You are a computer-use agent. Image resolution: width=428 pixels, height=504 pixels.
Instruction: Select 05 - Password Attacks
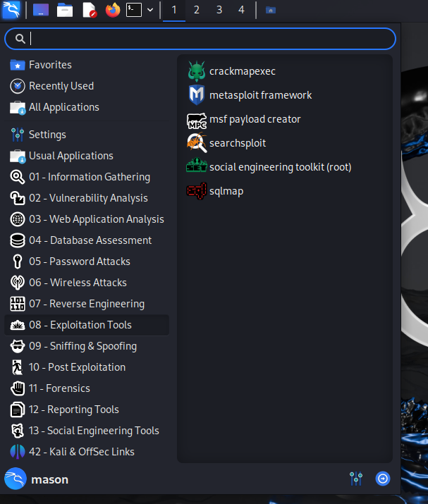click(87, 262)
